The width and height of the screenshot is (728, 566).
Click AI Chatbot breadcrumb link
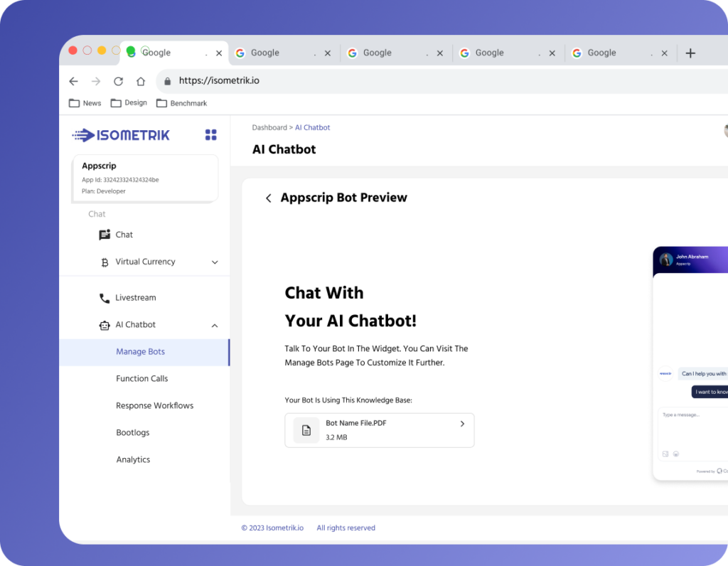pos(313,128)
